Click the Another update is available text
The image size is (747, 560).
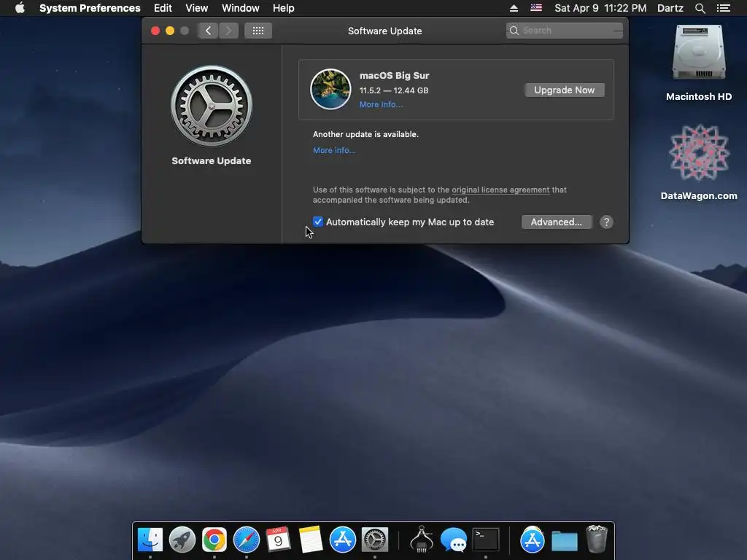pyautogui.click(x=366, y=134)
